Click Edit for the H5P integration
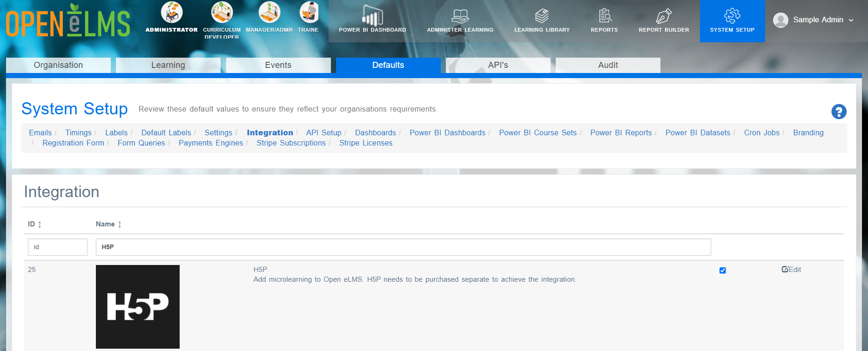 pyautogui.click(x=791, y=270)
